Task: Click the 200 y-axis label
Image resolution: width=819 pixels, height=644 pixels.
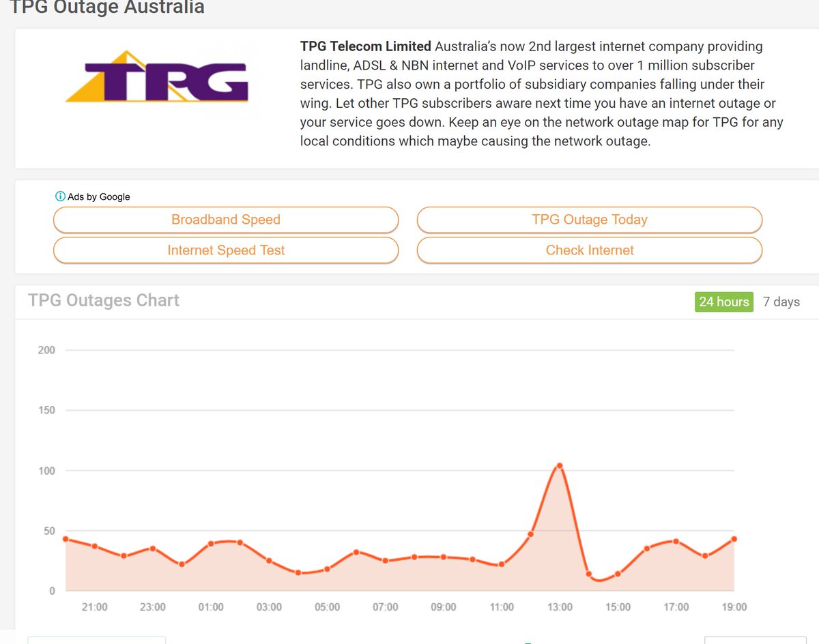Action: pos(46,350)
